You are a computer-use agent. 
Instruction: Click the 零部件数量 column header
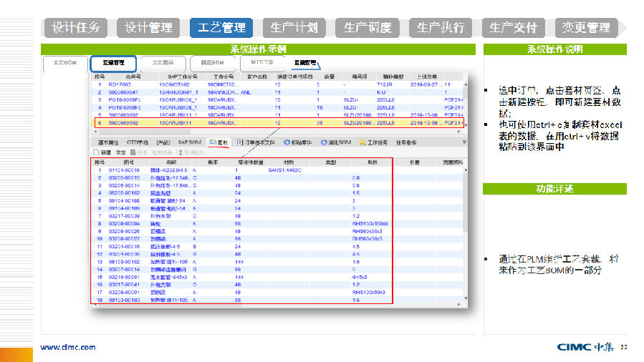click(x=250, y=162)
